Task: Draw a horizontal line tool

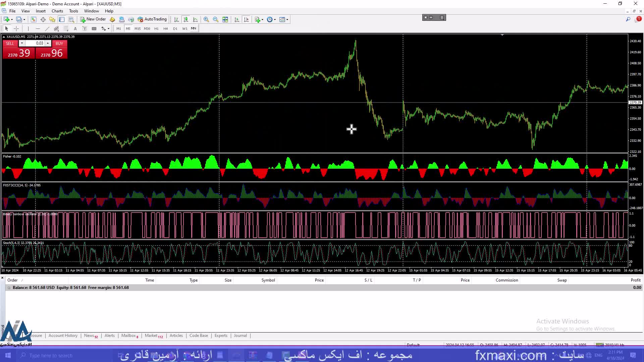Action: (x=38, y=28)
